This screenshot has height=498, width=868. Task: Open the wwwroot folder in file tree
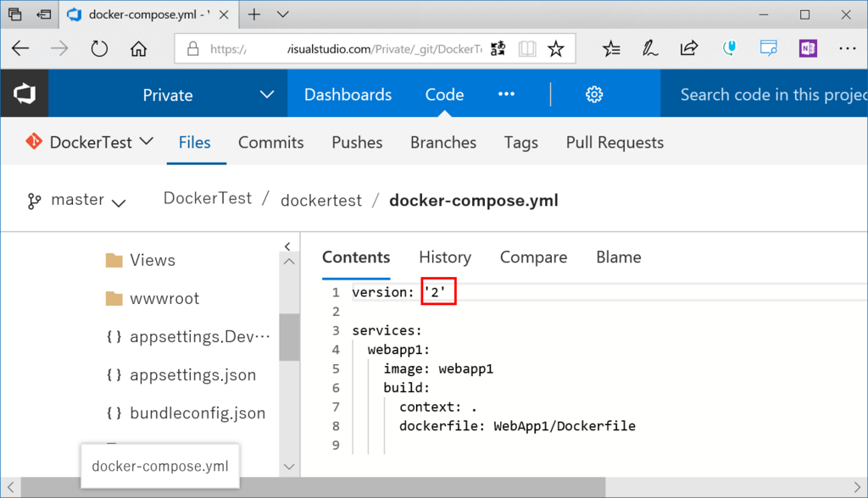pyautogui.click(x=153, y=298)
